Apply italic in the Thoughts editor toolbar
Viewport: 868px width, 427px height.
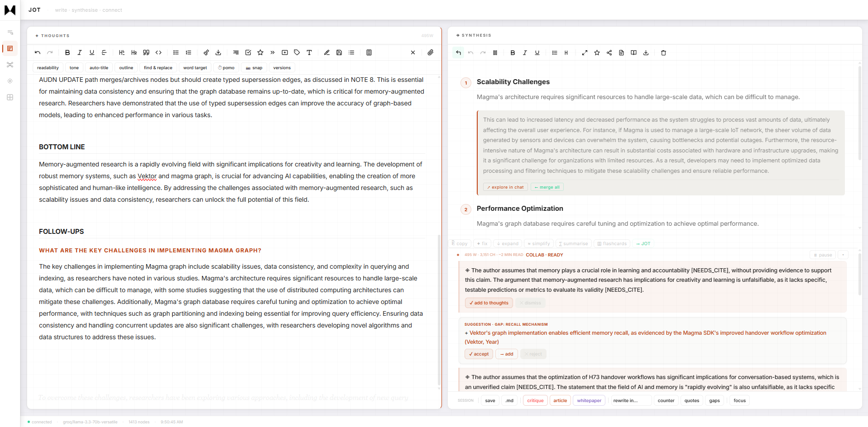pos(80,52)
